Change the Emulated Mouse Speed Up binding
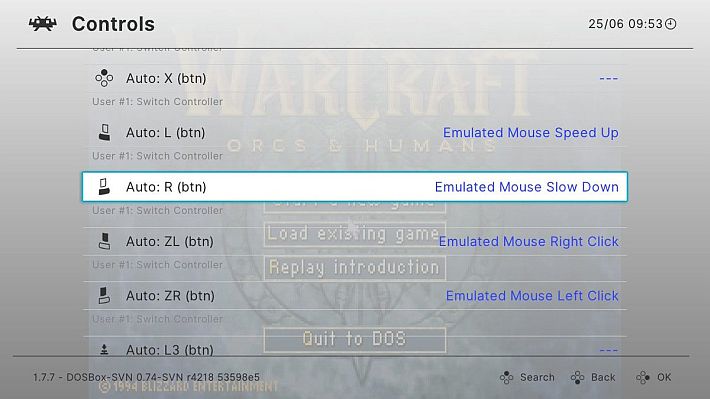This screenshot has width=710, height=399. [530, 133]
